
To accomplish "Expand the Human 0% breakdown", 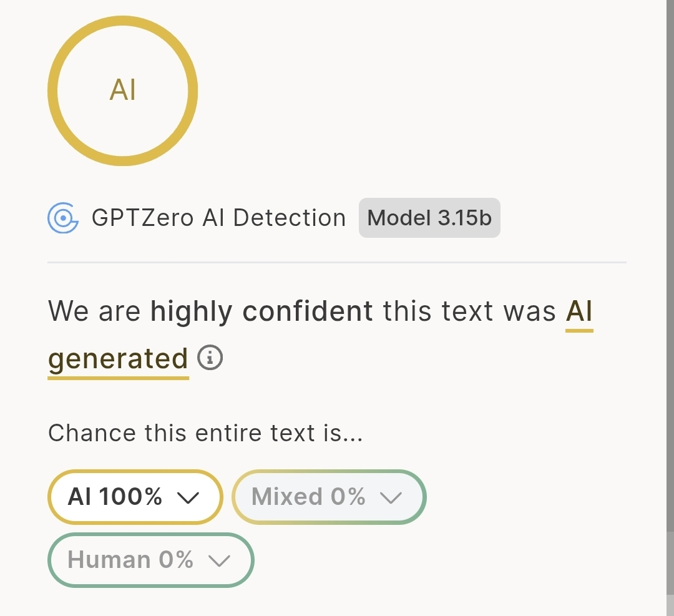I will click(151, 560).
